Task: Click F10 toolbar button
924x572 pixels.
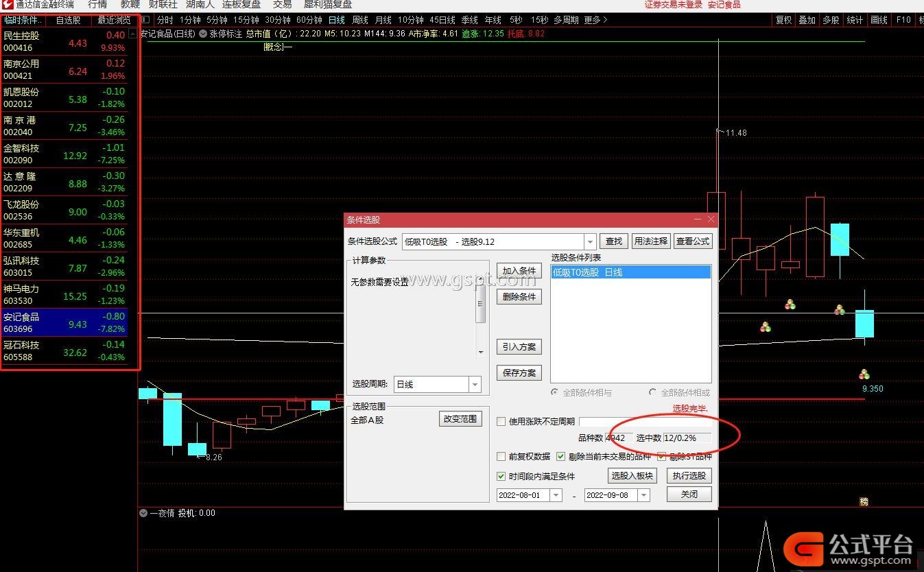Action: coord(903,20)
